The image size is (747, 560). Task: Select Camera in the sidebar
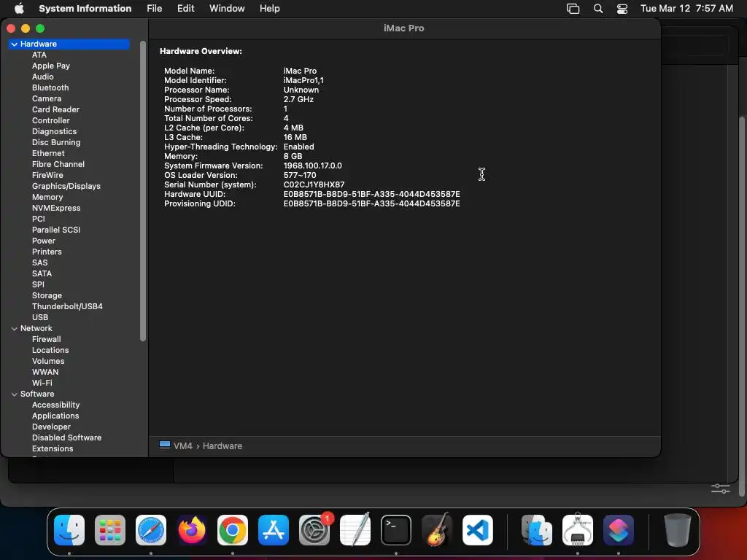[47, 98]
